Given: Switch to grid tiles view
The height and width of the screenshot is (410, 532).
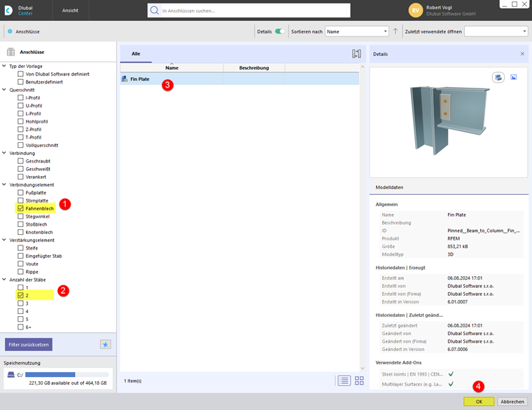Looking at the screenshot, I should 359,381.
